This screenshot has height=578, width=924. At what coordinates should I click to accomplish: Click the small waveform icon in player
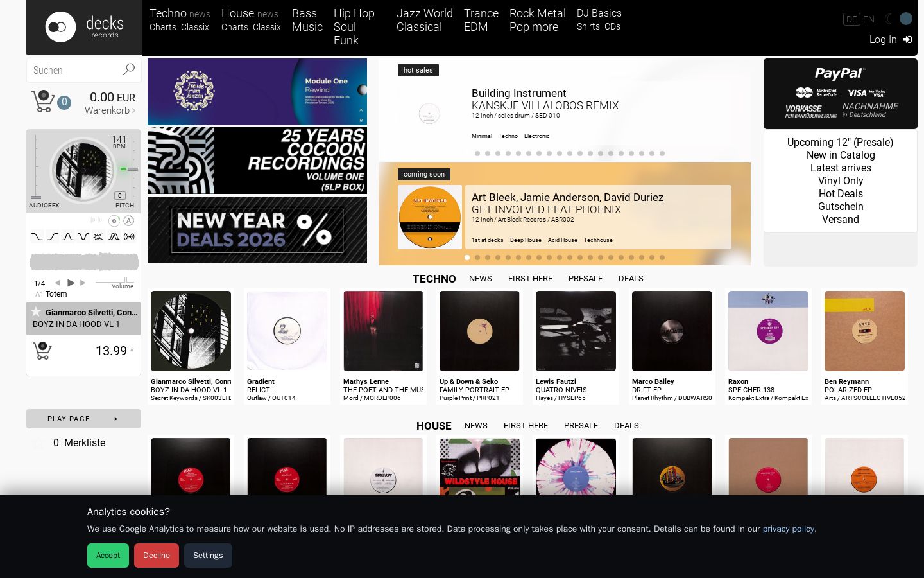(97, 220)
